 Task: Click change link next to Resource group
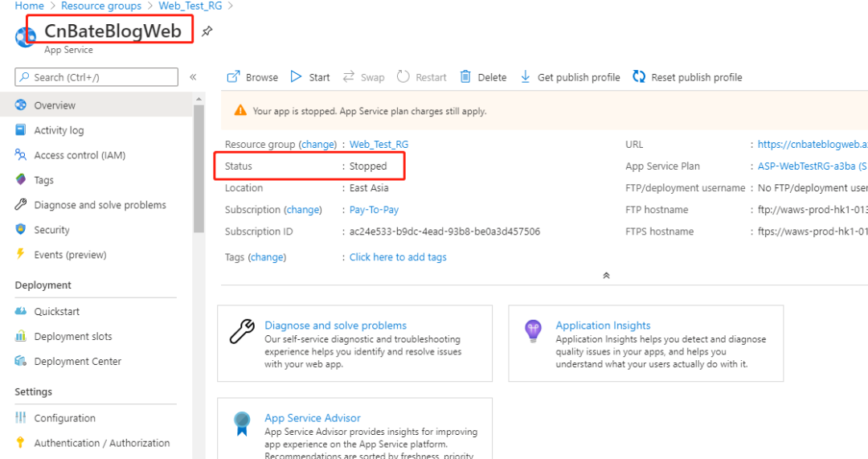pyautogui.click(x=318, y=144)
